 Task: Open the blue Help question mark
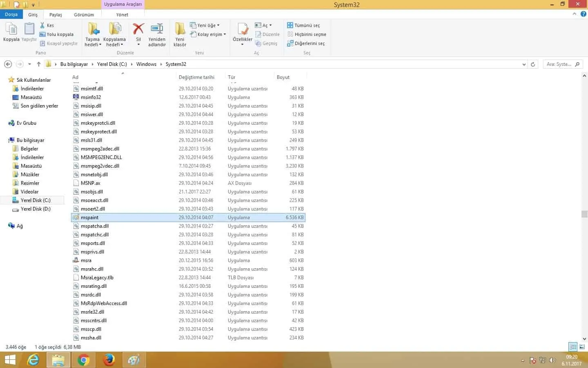pyautogui.click(x=583, y=14)
